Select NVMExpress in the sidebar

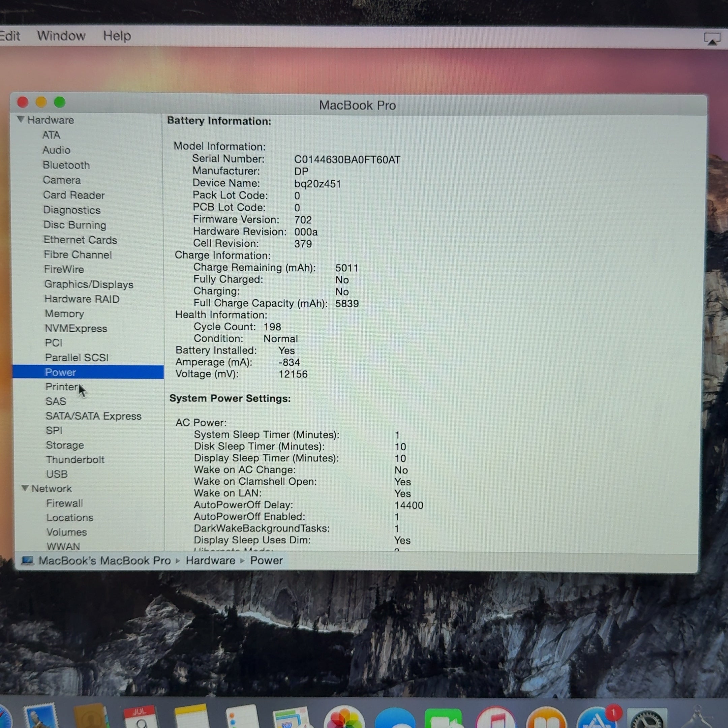pyautogui.click(x=76, y=328)
